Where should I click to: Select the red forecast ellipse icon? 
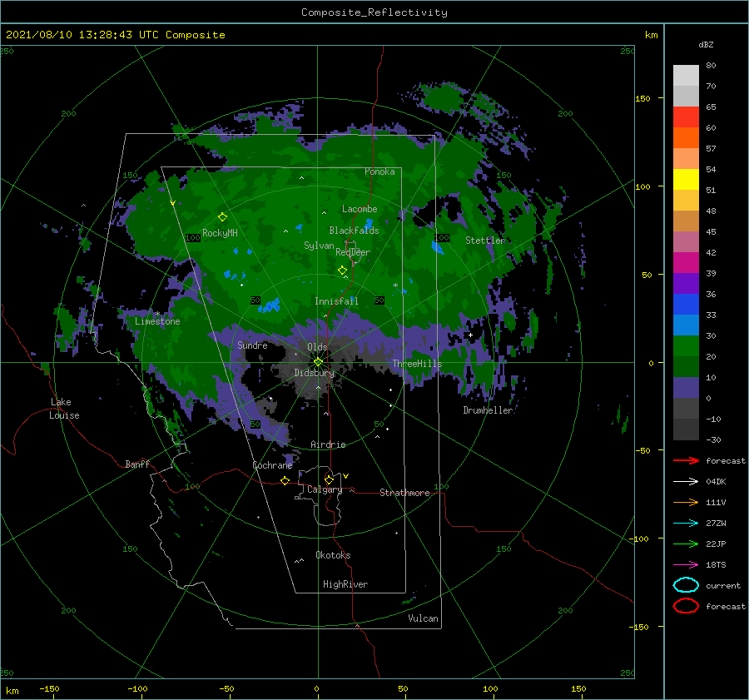[686, 606]
